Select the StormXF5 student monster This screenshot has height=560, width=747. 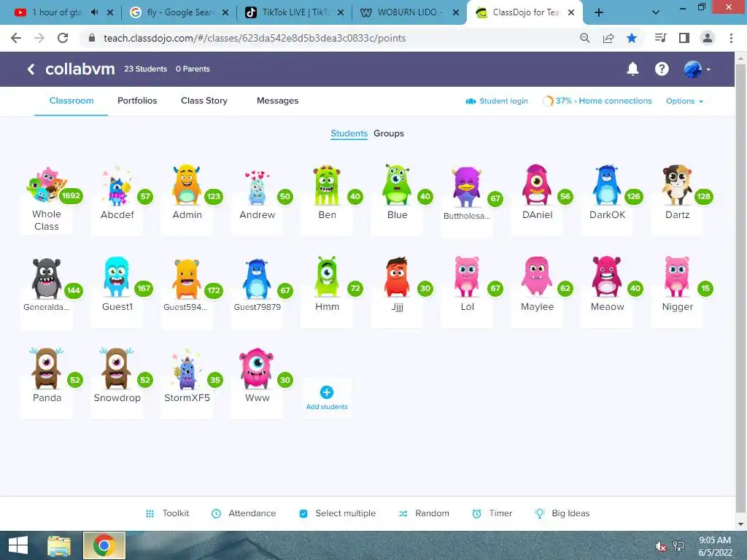(187, 370)
